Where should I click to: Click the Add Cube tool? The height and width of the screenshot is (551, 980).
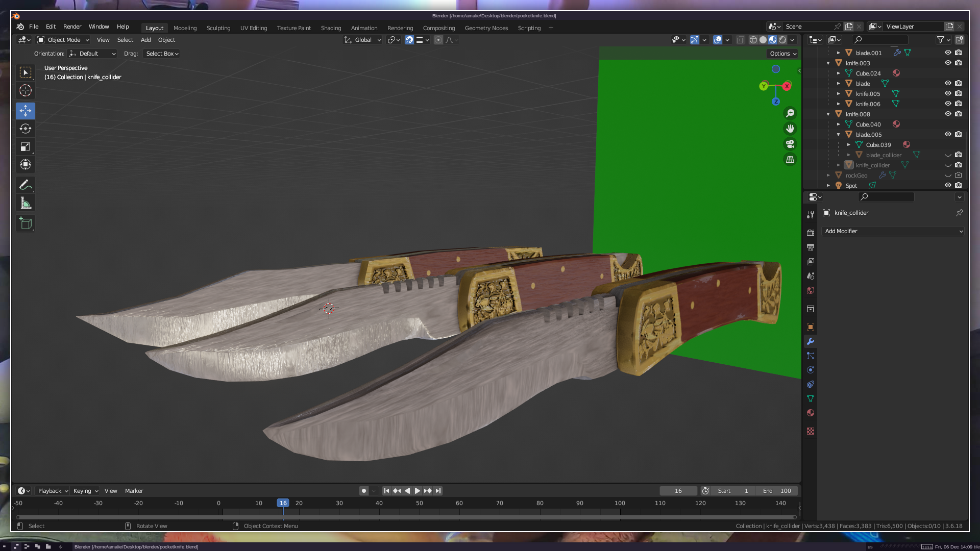26,223
